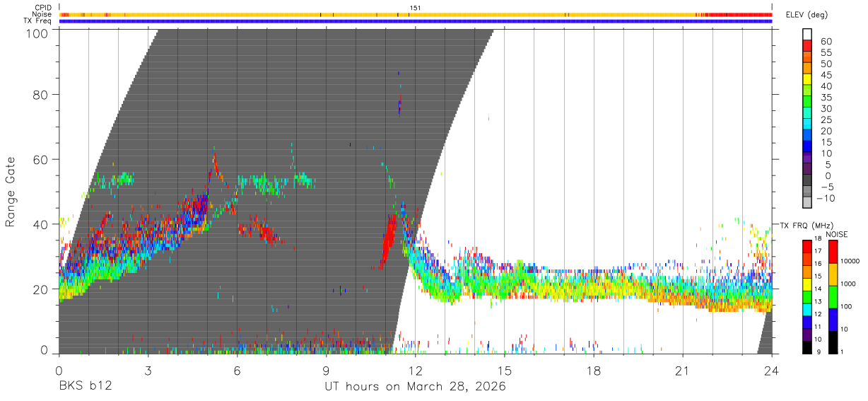Select the cyan 20–25 segment of ELEV colorbar
The image size is (868, 401).
807,124
